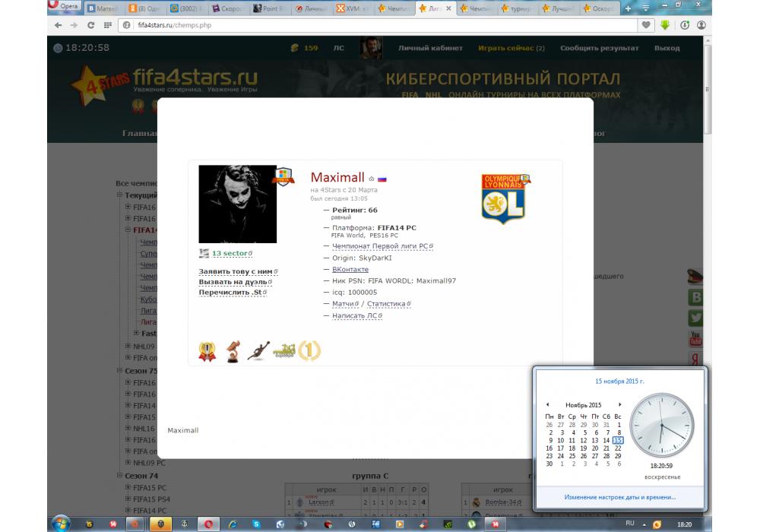Open Чемпионат Первой лиги PC link
The image size is (760, 532).
coord(380,246)
